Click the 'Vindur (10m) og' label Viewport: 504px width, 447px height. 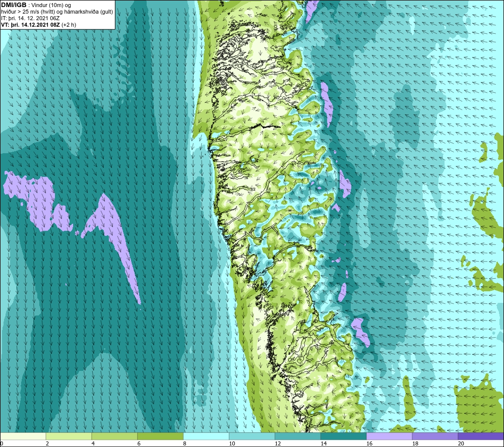[x=51, y=6]
